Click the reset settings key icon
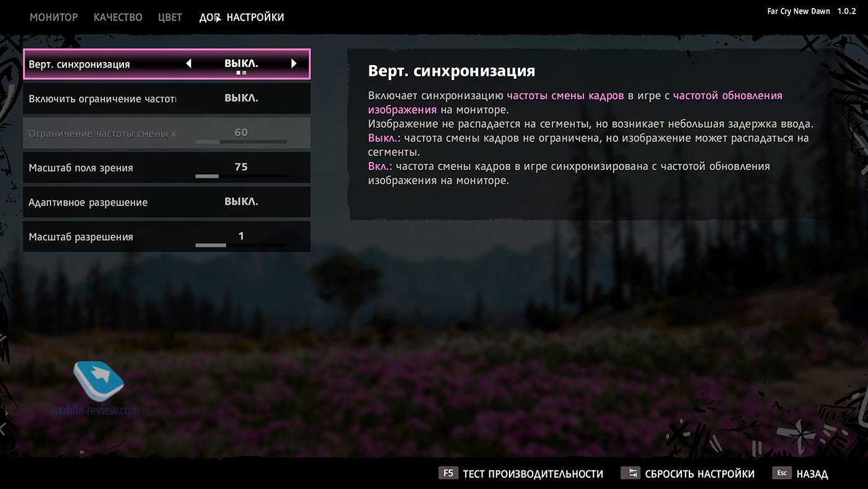This screenshot has width=868, height=489. pyautogui.click(x=631, y=473)
